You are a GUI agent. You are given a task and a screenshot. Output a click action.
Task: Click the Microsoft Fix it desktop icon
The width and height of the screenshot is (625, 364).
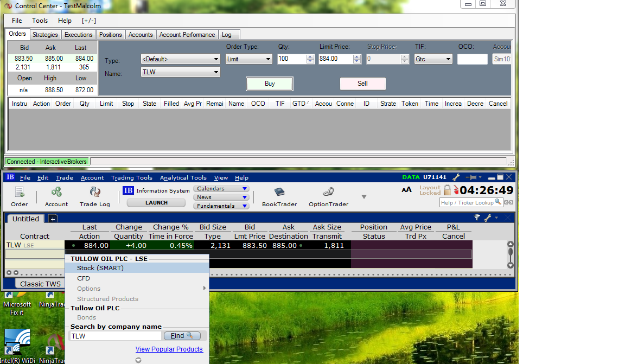[x=17, y=303]
